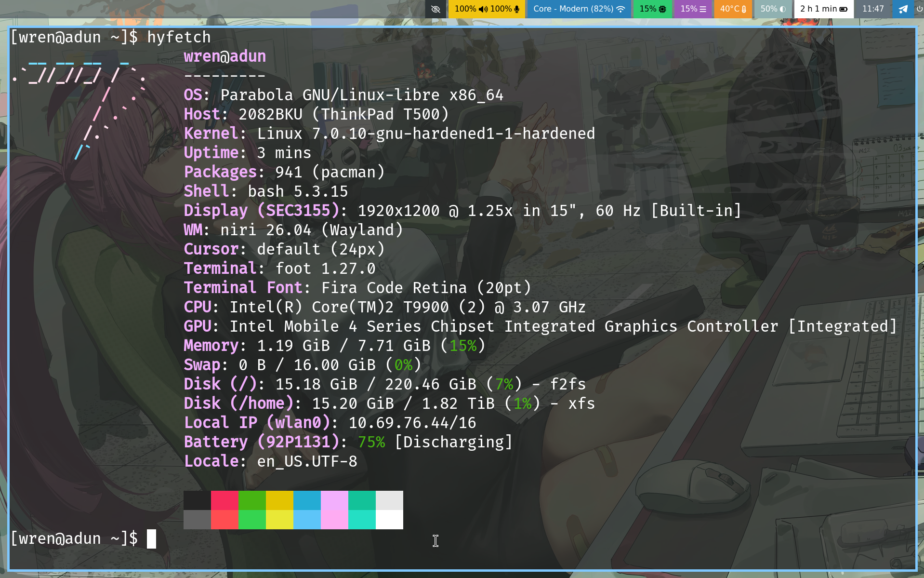Click the '1.19 GiB / 7.71 GiB' memory value

tap(343, 346)
